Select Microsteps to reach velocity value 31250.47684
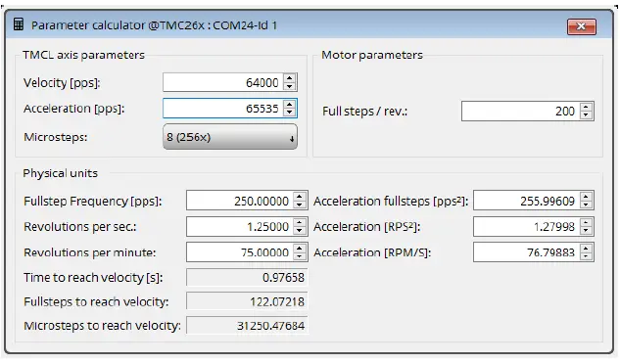This screenshot has width=620, height=364. tap(247, 326)
